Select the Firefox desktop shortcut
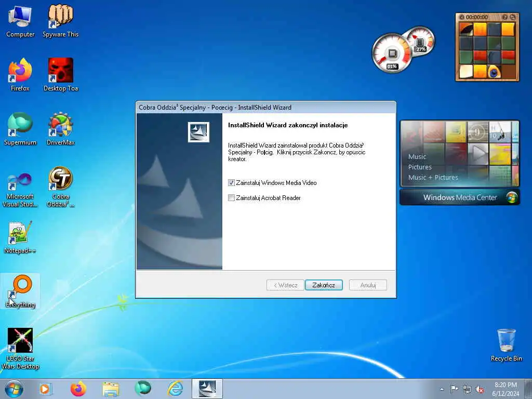 (20, 75)
